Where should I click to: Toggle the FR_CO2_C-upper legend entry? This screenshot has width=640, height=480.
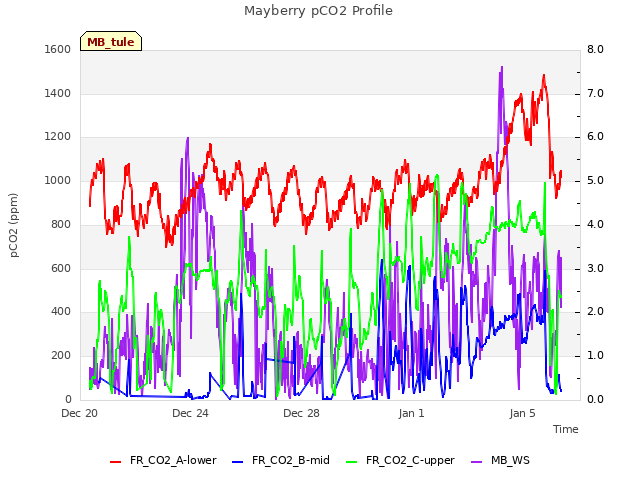click(x=400, y=460)
